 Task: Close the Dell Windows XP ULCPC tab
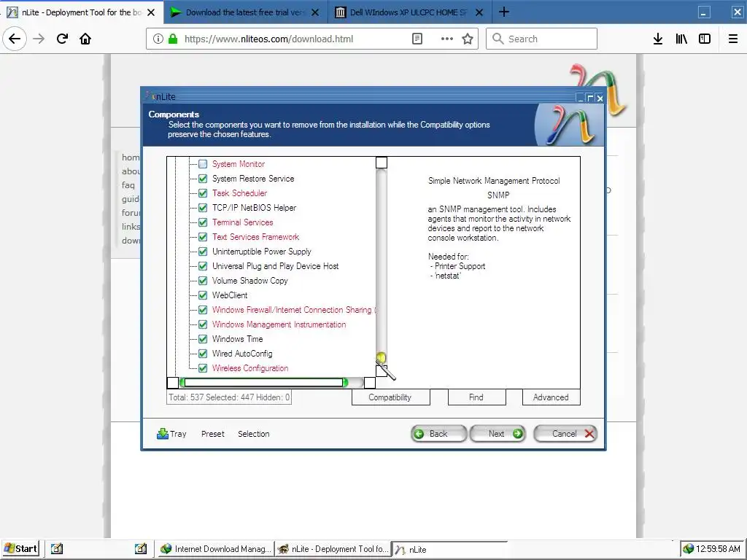(480, 12)
